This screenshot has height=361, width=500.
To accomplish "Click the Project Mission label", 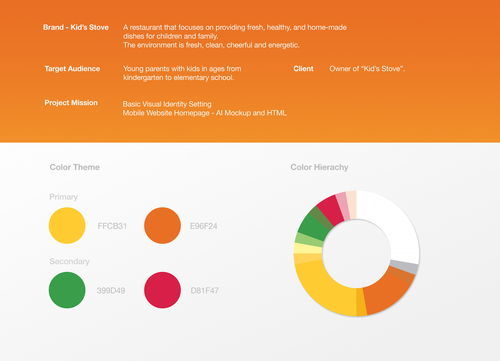I will [71, 103].
